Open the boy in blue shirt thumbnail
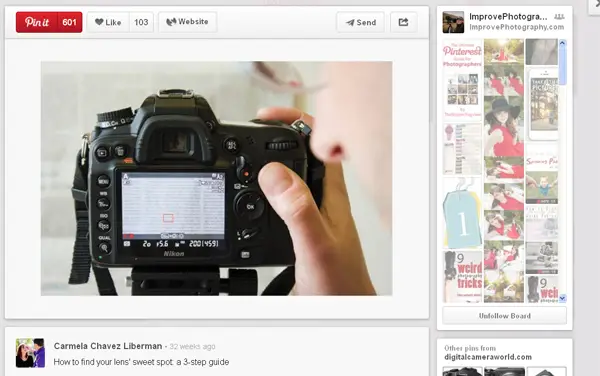 click(x=542, y=188)
